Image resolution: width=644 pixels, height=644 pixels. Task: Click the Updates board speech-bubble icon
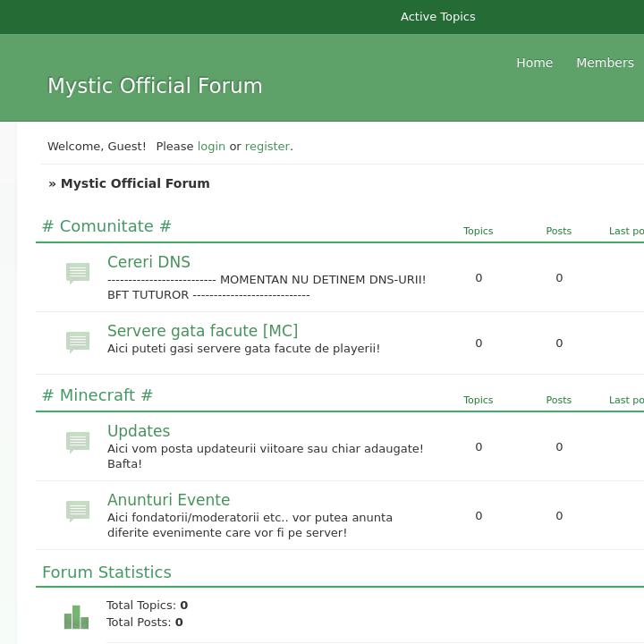click(x=78, y=442)
